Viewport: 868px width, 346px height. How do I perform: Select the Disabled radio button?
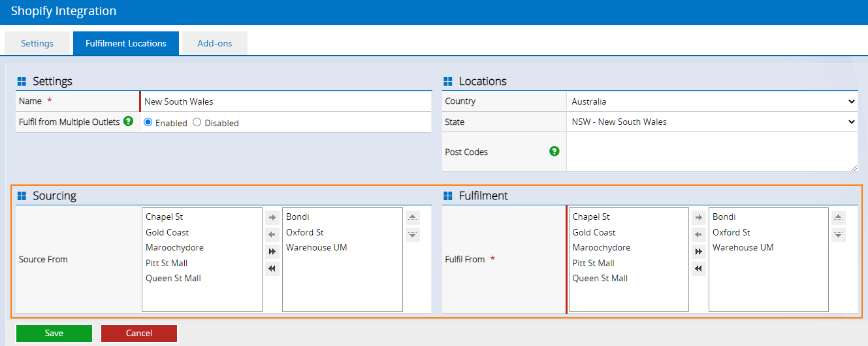coord(197,122)
